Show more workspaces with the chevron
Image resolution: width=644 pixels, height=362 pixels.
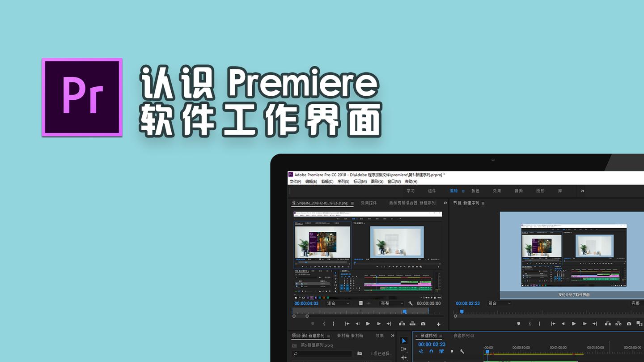[x=582, y=191]
